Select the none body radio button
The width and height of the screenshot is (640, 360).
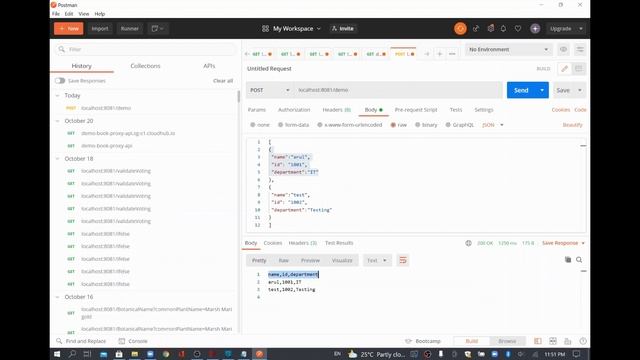pos(253,125)
